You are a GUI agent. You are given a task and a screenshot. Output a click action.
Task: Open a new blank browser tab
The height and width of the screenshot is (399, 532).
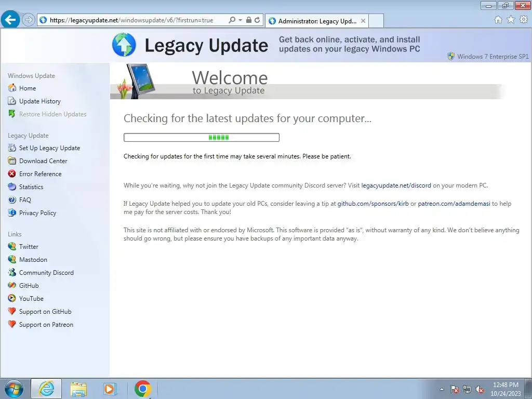376,21
